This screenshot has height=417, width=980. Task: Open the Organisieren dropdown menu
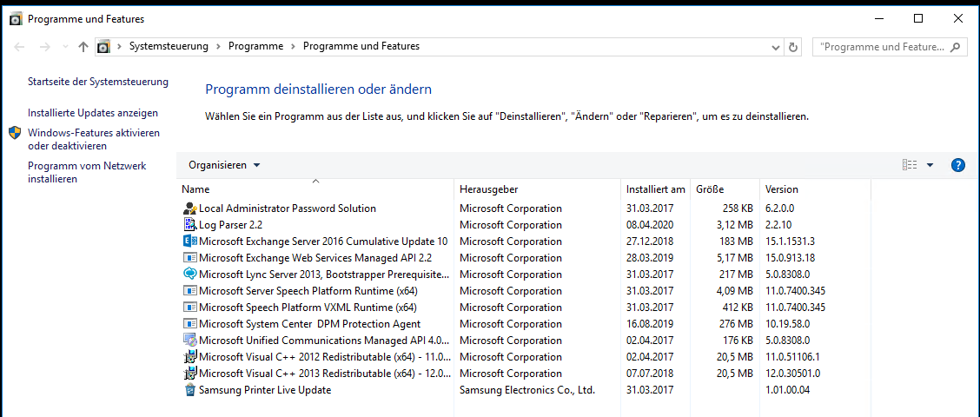[224, 165]
